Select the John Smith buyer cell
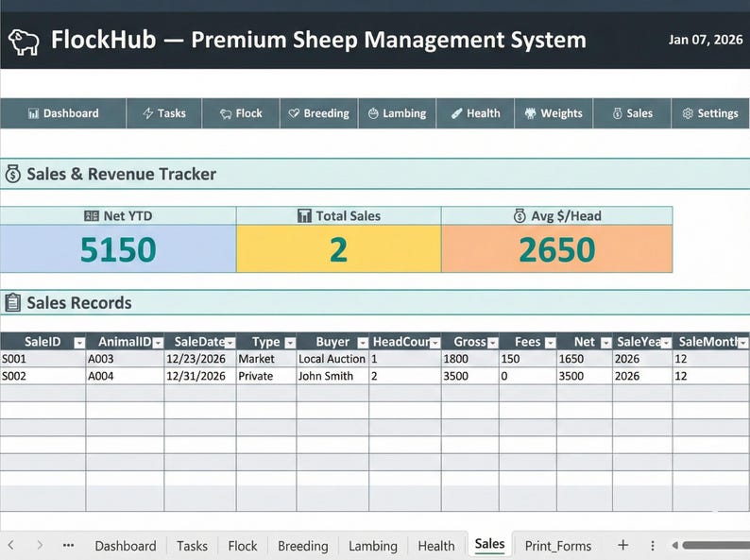 (x=332, y=376)
